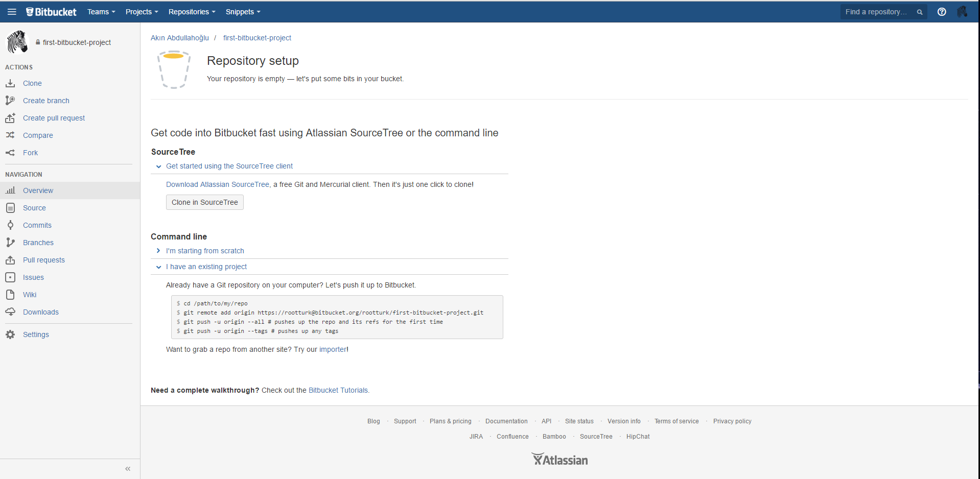Select Create branch in sidebar
The width and height of the screenshot is (980, 479).
(x=46, y=101)
